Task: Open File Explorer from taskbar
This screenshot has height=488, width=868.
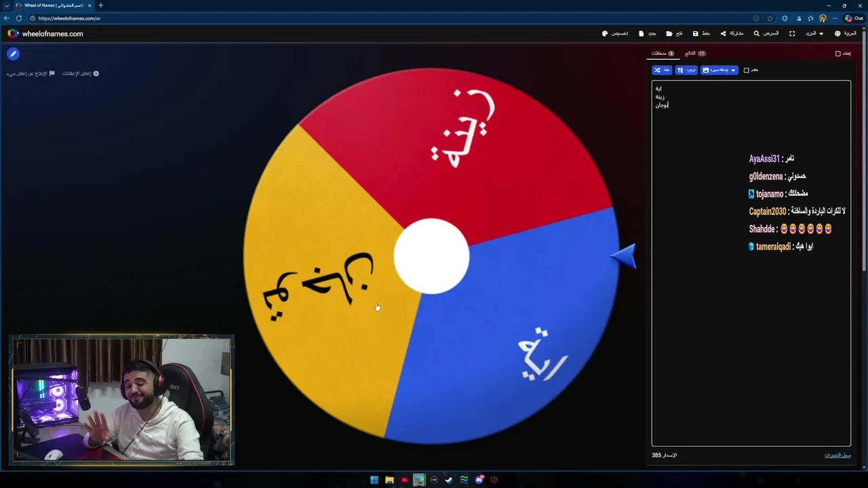Action: coord(389,480)
